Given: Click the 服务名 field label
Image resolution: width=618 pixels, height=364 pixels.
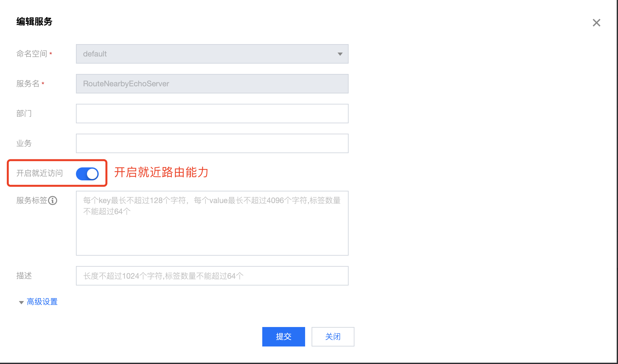Looking at the screenshot, I should pos(28,84).
